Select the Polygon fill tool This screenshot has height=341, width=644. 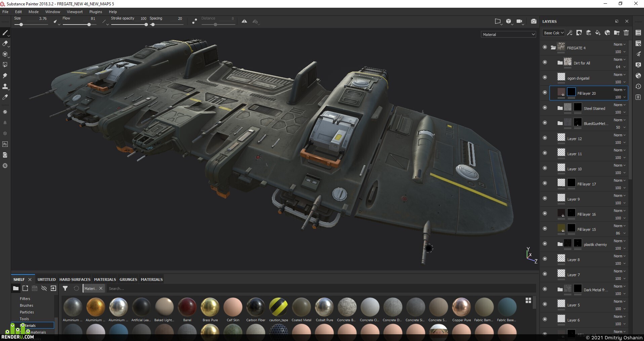click(x=5, y=65)
